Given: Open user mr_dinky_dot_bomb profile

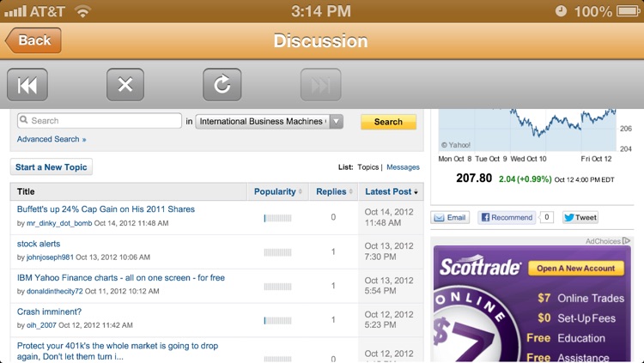Looking at the screenshot, I should [59, 223].
